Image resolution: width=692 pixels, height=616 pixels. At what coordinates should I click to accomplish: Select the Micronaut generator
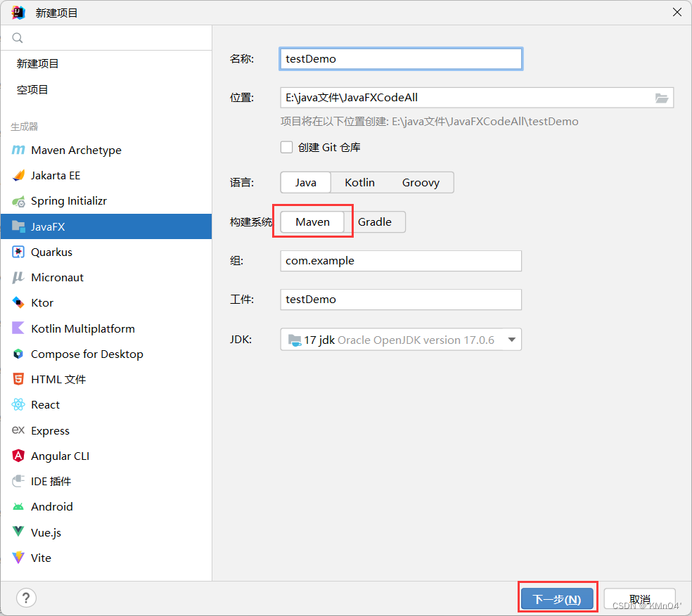coord(56,277)
